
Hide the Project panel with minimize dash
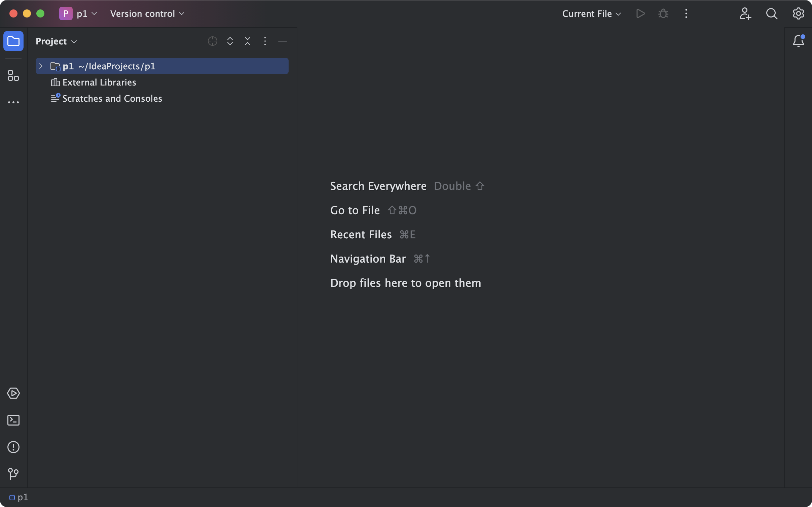point(282,41)
